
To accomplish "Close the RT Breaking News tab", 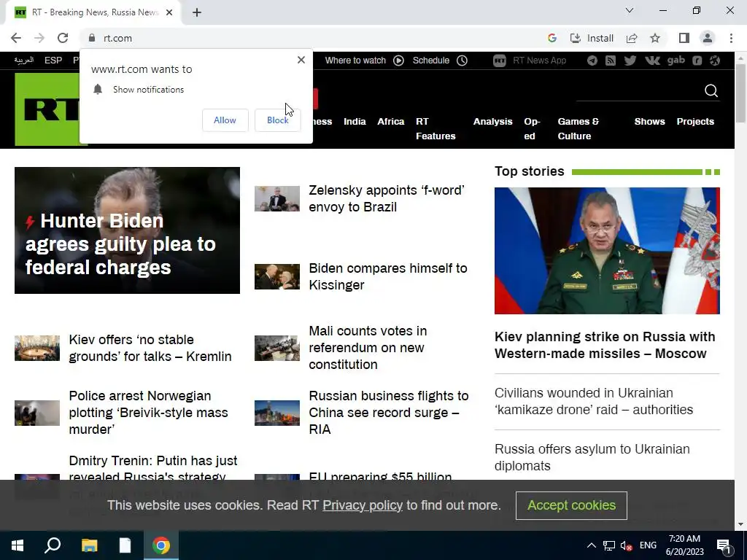I will point(169,12).
